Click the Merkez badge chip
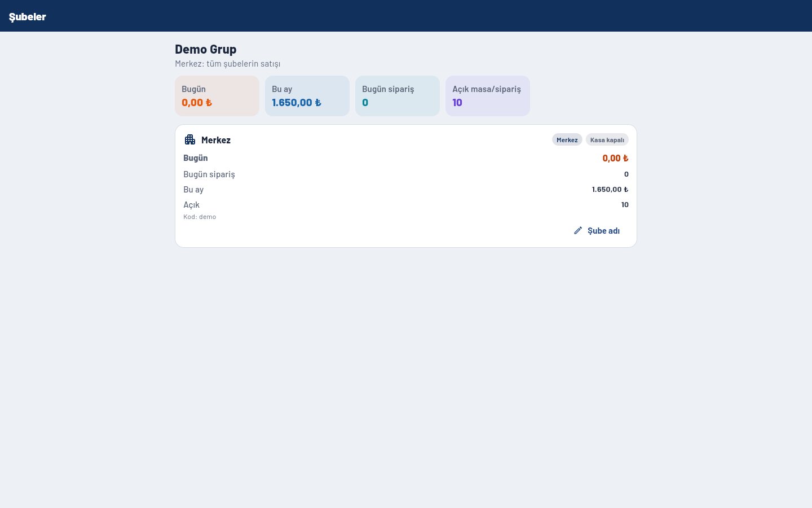Image resolution: width=812 pixels, height=508 pixels. (567, 139)
